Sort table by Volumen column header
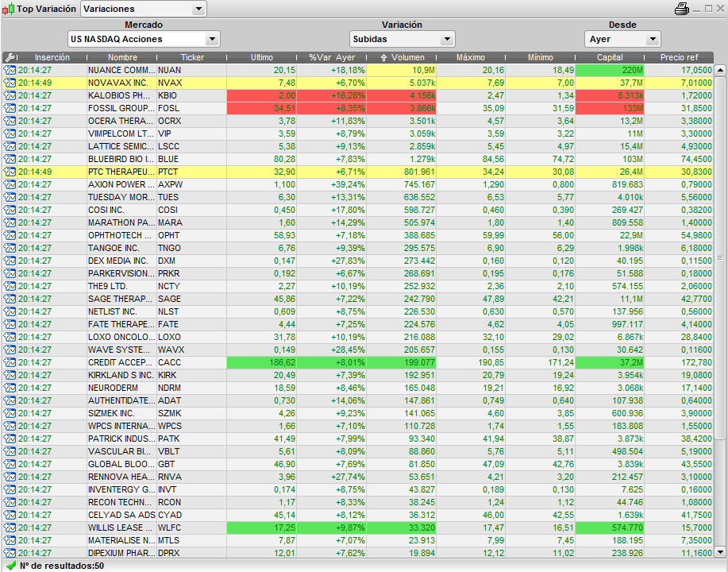 (x=402, y=58)
